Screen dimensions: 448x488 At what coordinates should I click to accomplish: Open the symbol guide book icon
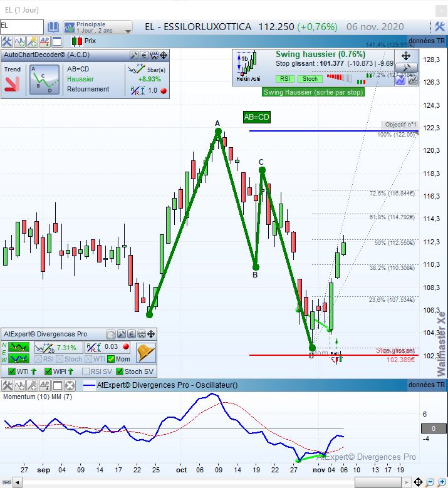tap(53, 27)
